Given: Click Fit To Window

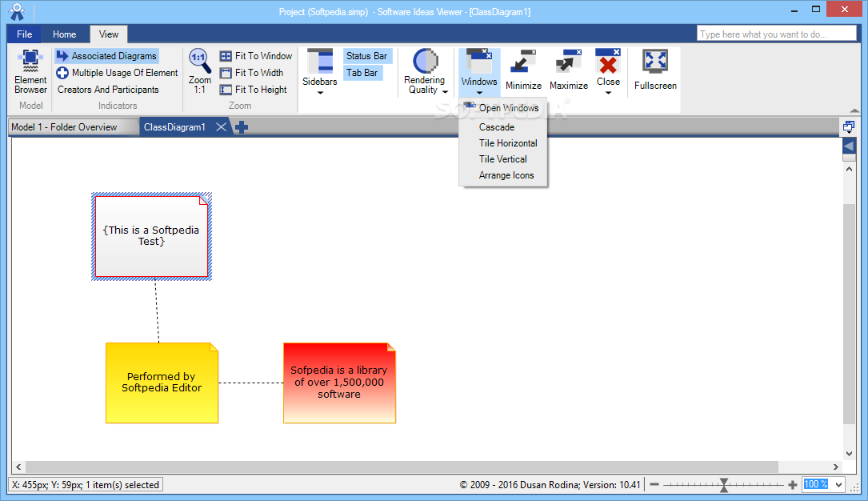Looking at the screenshot, I should (256, 56).
